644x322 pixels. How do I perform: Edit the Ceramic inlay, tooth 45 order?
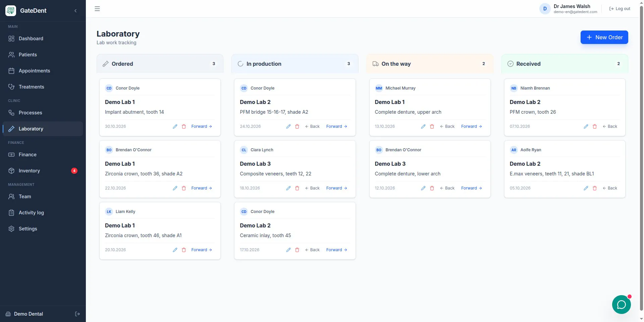point(288,250)
